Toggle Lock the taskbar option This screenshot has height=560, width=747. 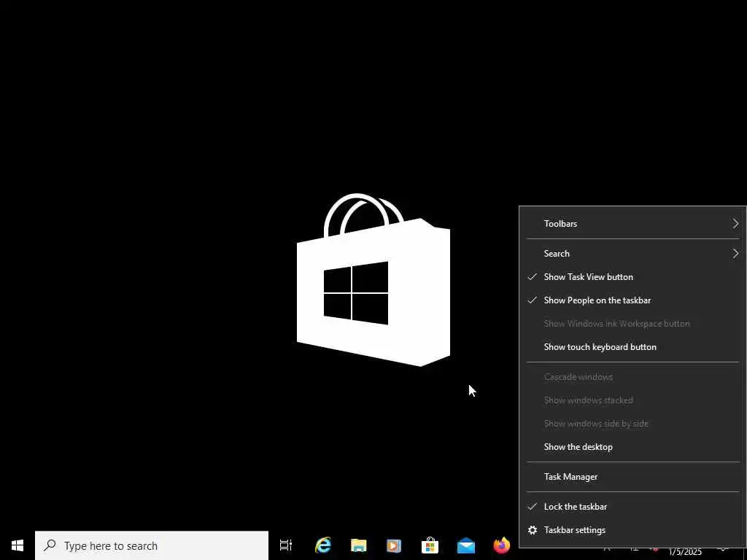click(x=632, y=507)
